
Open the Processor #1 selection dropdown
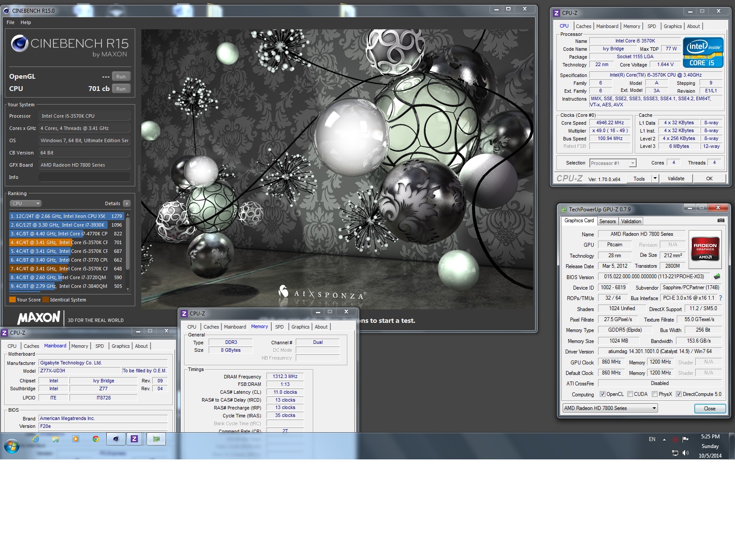[x=613, y=163]
